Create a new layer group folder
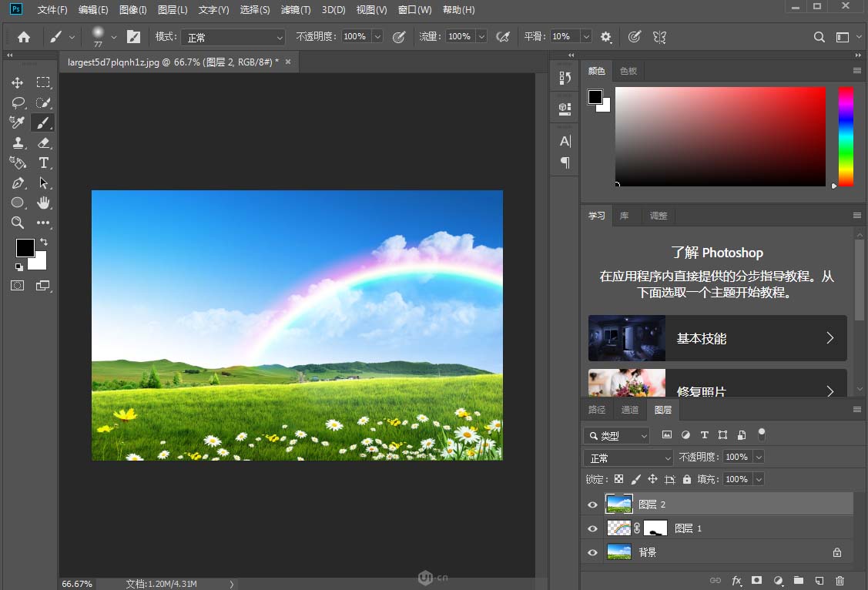The width and height of the screenshot is (868, 590). [798, 580]
